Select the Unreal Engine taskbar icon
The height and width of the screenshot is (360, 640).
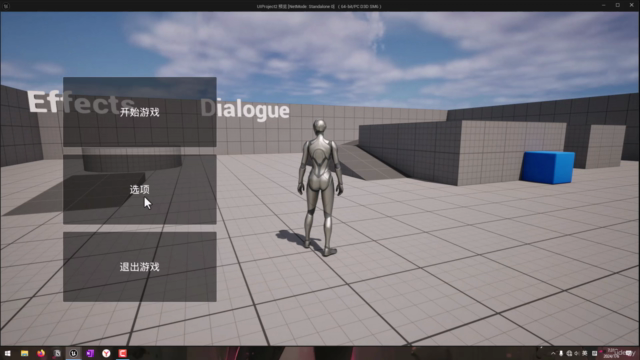coord(73,353)
